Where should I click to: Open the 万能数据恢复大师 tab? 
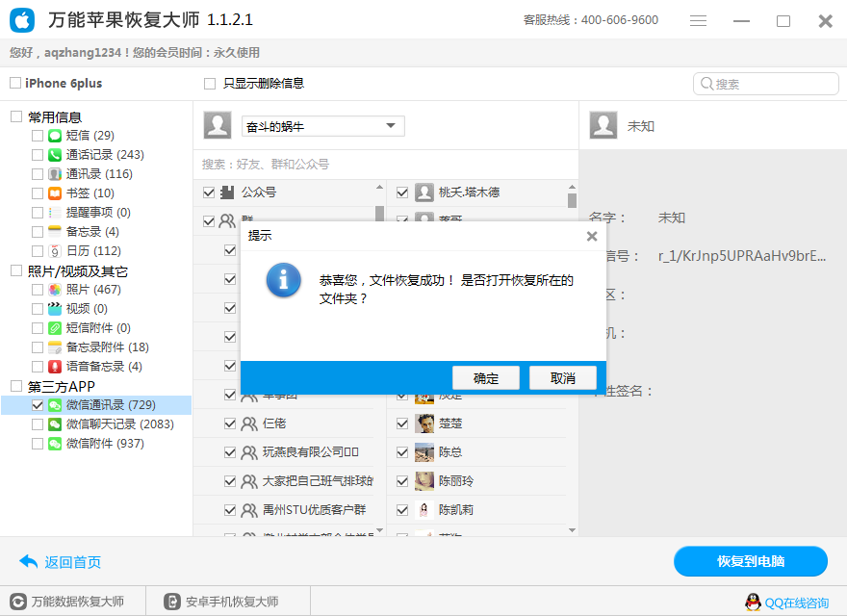click(x=73, y=602)
